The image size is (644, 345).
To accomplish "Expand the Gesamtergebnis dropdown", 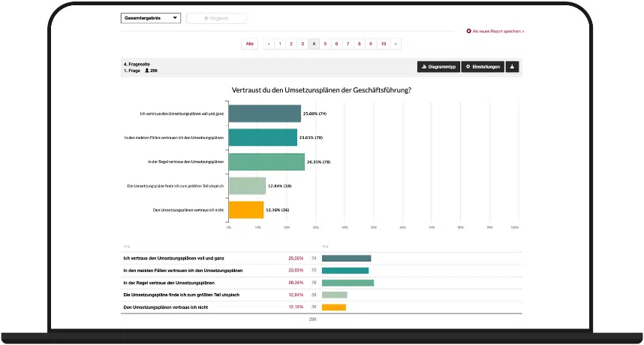I will point(151,18).
